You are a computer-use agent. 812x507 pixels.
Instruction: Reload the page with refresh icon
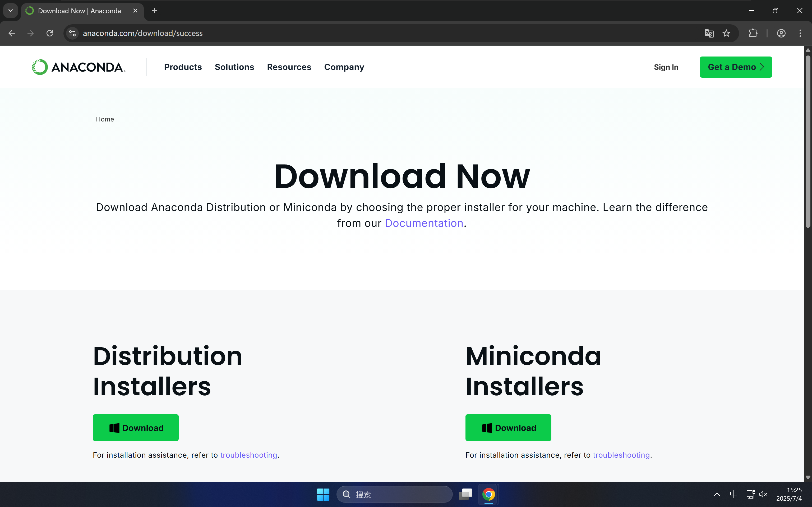pyautogui.click(x=50, y=33)
